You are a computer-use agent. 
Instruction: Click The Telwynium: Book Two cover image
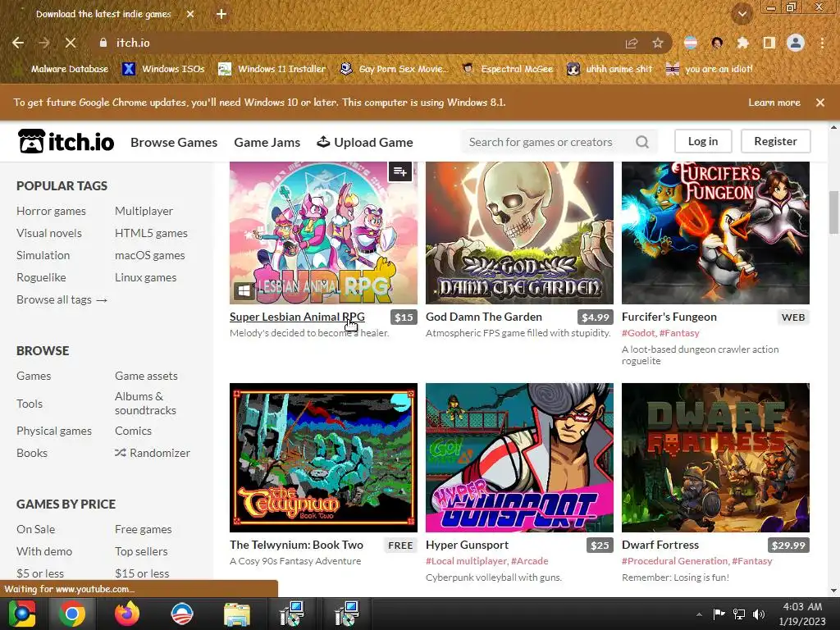pos(323,458)
